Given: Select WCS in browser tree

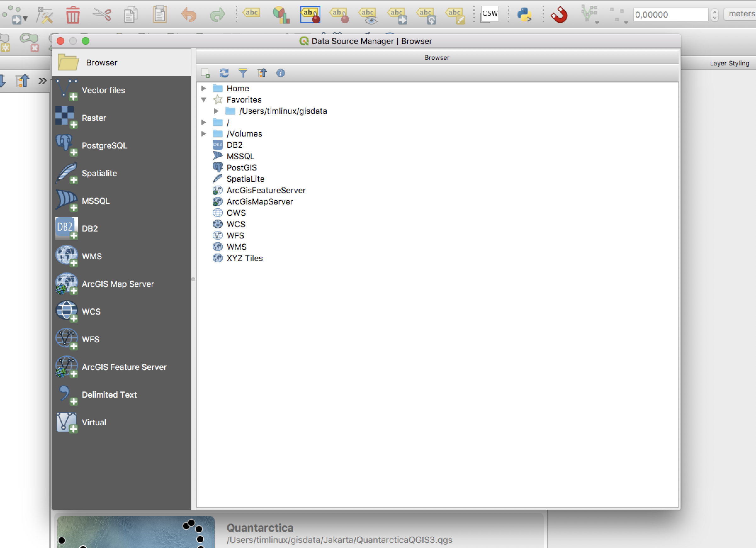Looking at the screenshot, I should (236, 224).
